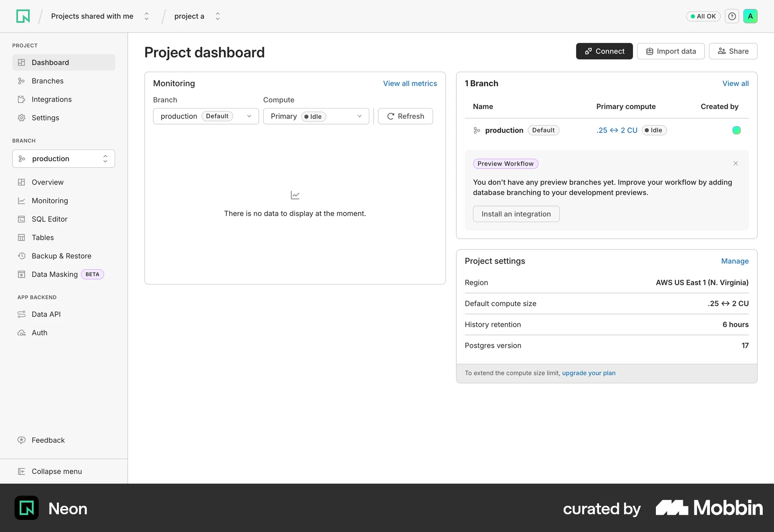Click the Dashboard grid icon

(x=21, y=62)
